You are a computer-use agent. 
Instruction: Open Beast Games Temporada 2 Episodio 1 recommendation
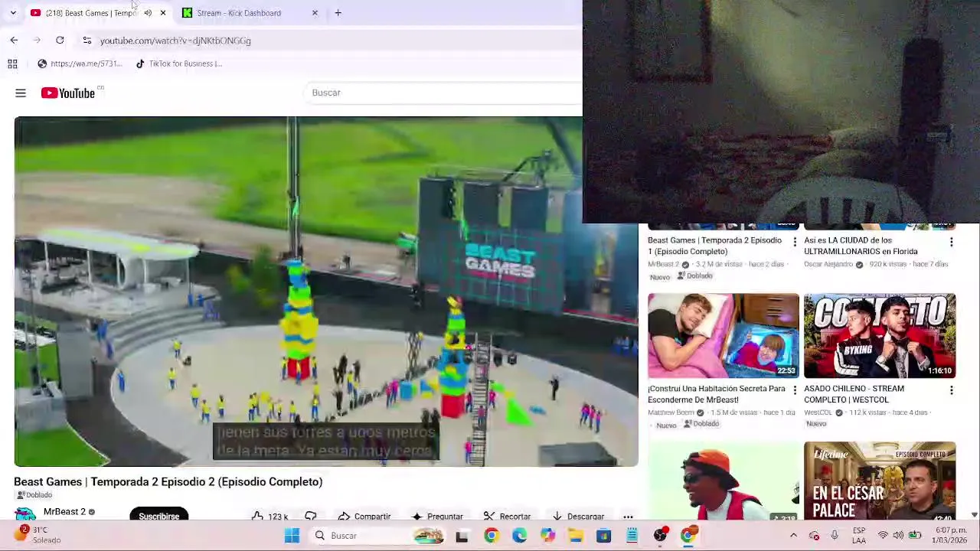click(714, 246)
